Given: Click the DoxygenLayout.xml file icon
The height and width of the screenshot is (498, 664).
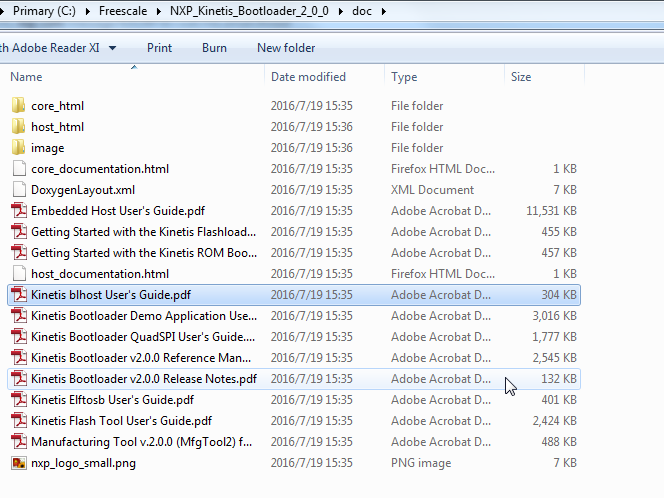Looking at the screenshot, I should [x=19, y=190].
